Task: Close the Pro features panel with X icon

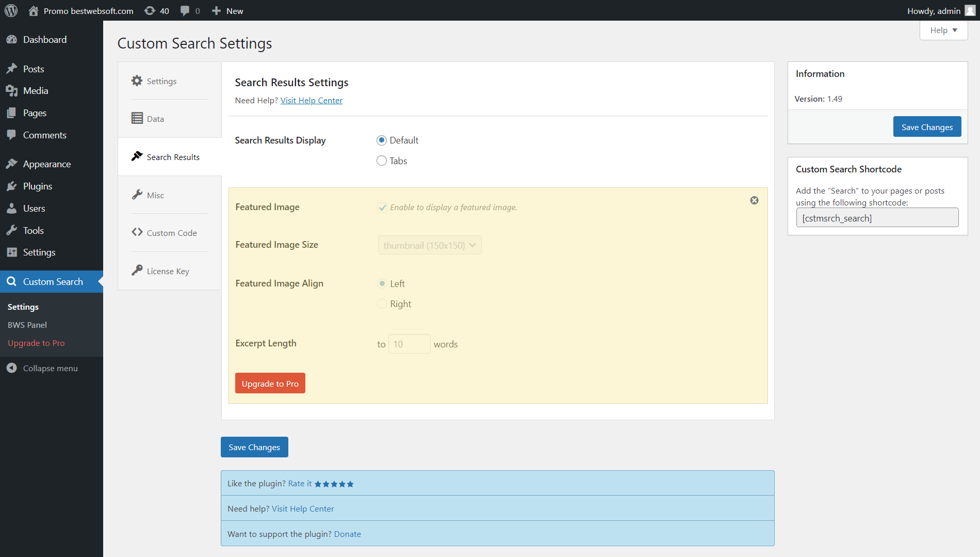Action: pyautogui.click(x=754, y=200)
